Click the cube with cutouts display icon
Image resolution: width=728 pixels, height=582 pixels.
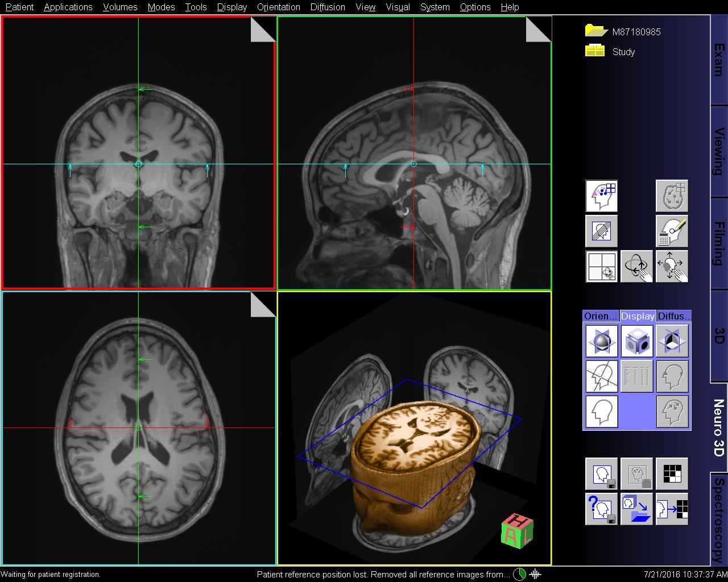pos(636,340)
